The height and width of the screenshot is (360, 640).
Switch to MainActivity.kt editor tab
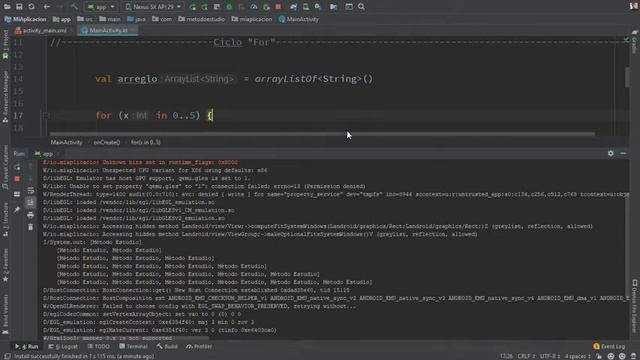pyautogui.click(x=107, y=30)
